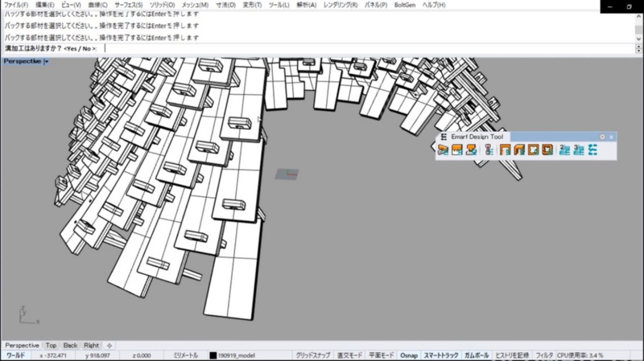Toggle Osnap in the status bar
Image resolution: width=644 pixels, height=361 pixels.
[x=409, y=355]
